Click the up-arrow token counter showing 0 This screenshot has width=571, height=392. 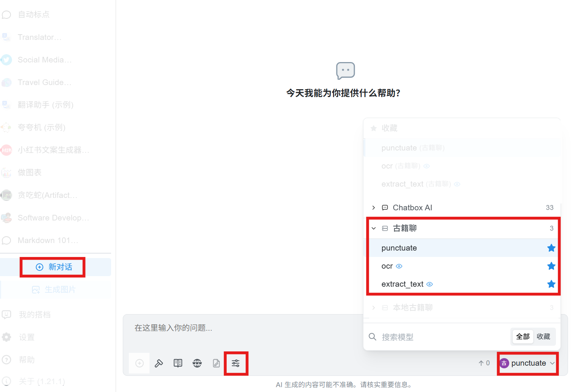[x=484, y=363]
